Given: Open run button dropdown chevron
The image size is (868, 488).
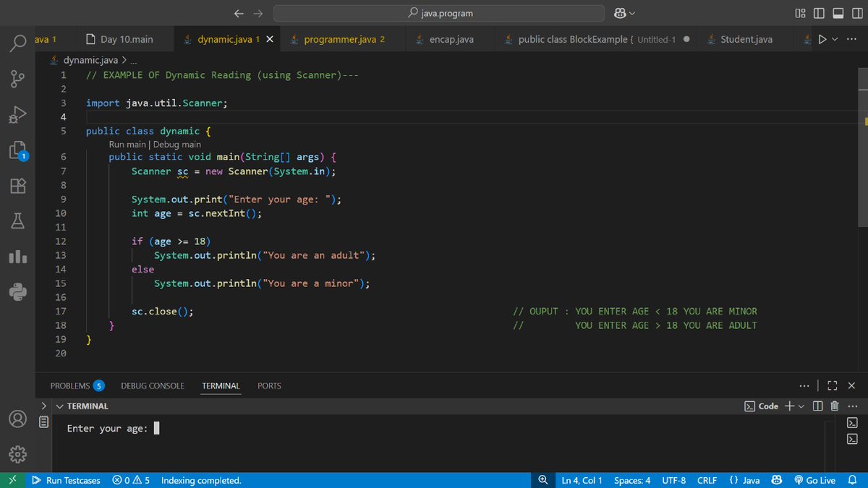Looking at the screenshot, I should (x=835, y=39).
